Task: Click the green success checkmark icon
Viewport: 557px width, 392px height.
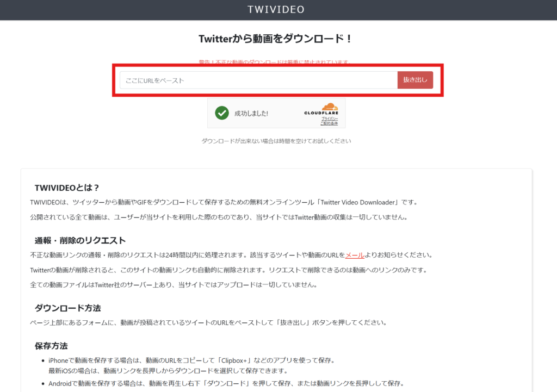Action: (x=222, y=113)
